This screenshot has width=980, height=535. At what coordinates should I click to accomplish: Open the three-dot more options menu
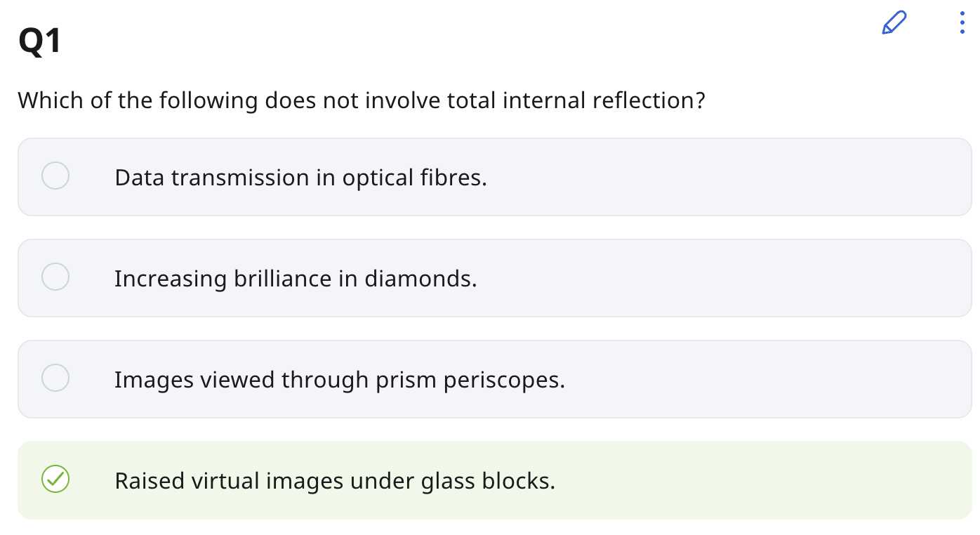click(962, 23)
